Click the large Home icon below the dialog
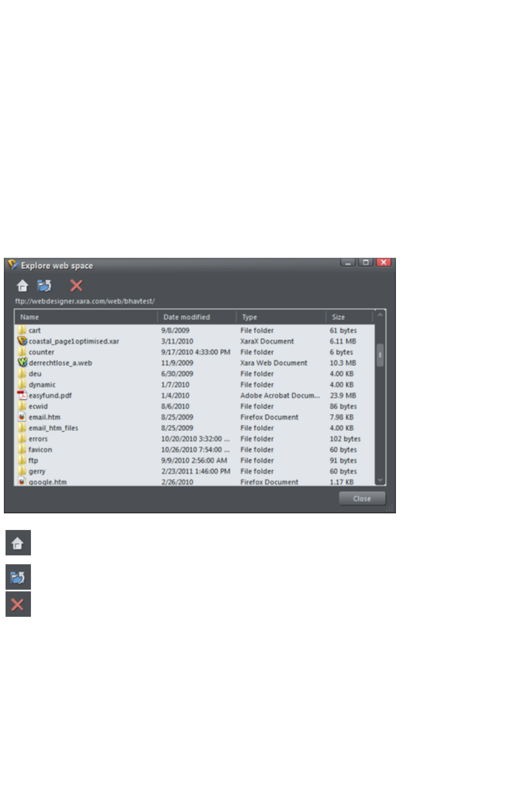The image size is (532, 806). [x=18, y=543]
